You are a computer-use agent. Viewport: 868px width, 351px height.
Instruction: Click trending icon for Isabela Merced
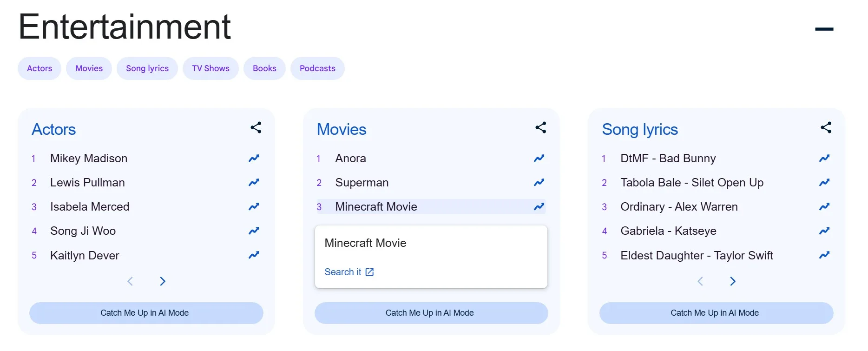[254, 207]
